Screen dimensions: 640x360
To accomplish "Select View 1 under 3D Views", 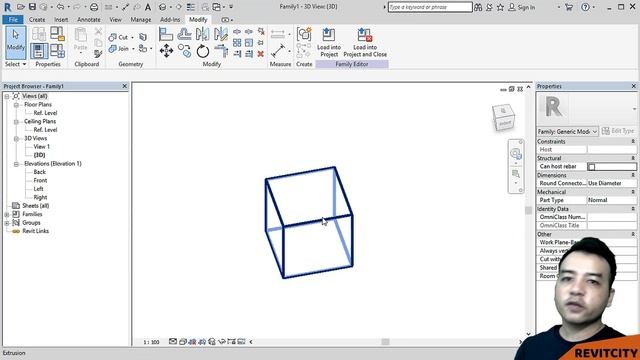I will coord(41,147).
